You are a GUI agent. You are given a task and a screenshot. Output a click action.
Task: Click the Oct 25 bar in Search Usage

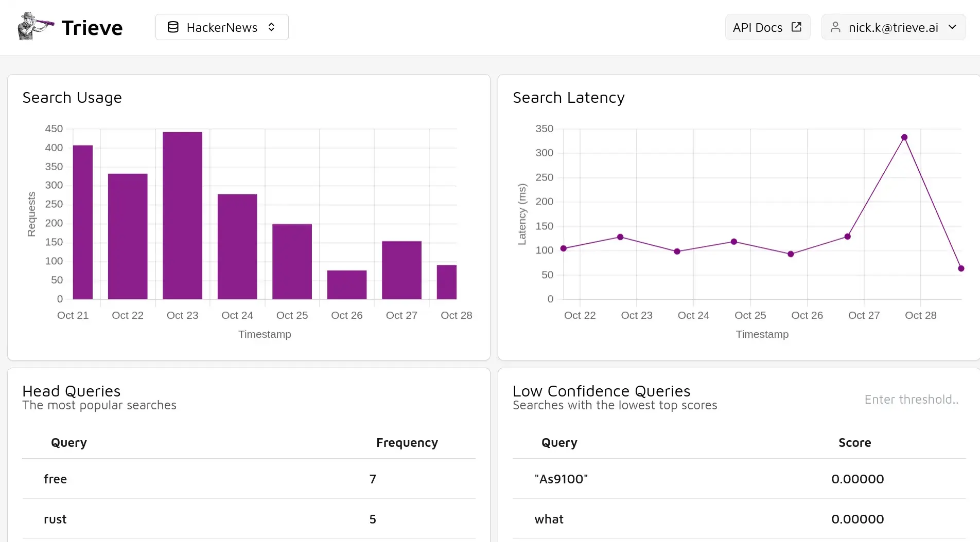(292, 262)
